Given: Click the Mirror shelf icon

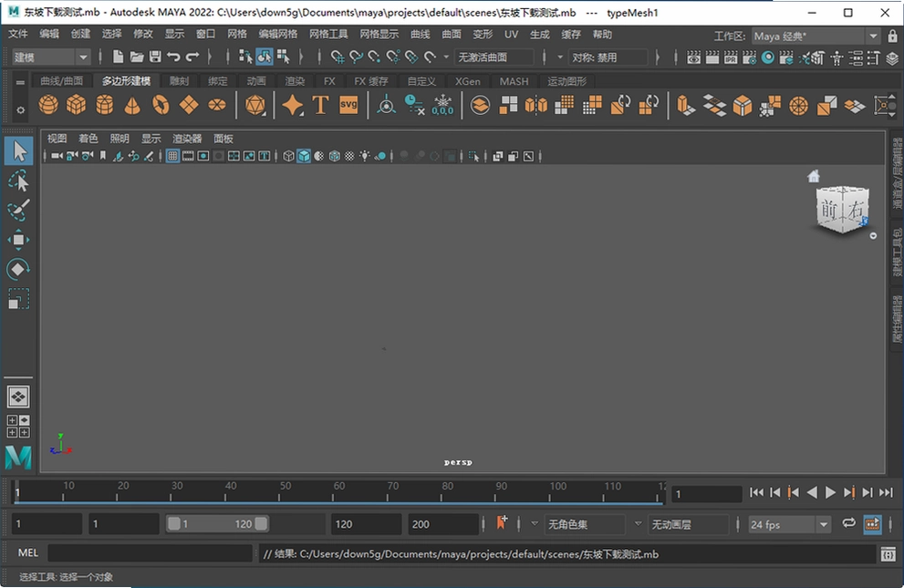Looking at the screenshot, I should [535, 105].
